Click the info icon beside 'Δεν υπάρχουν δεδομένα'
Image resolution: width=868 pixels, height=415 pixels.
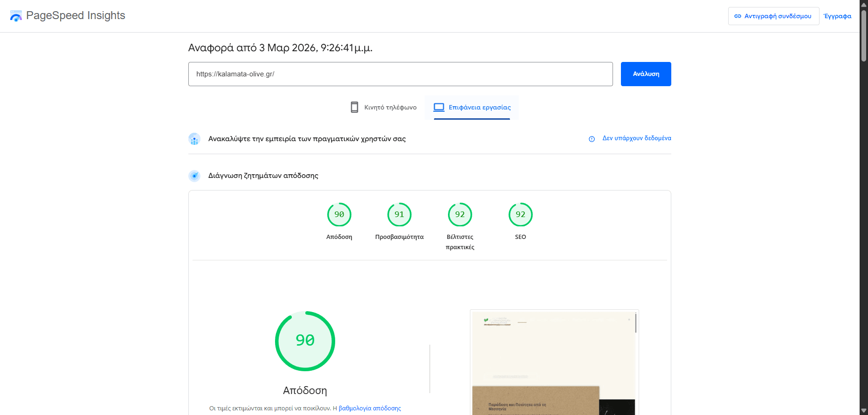tap(592, 139)
